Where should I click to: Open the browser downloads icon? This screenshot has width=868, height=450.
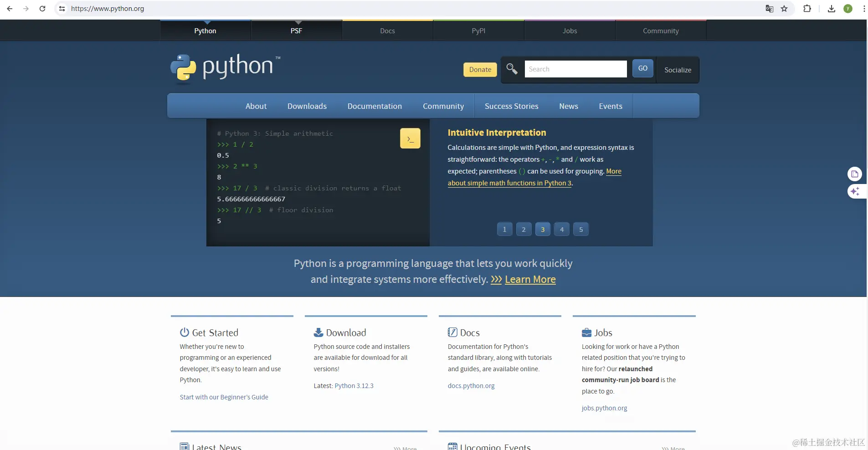[832, 9]
